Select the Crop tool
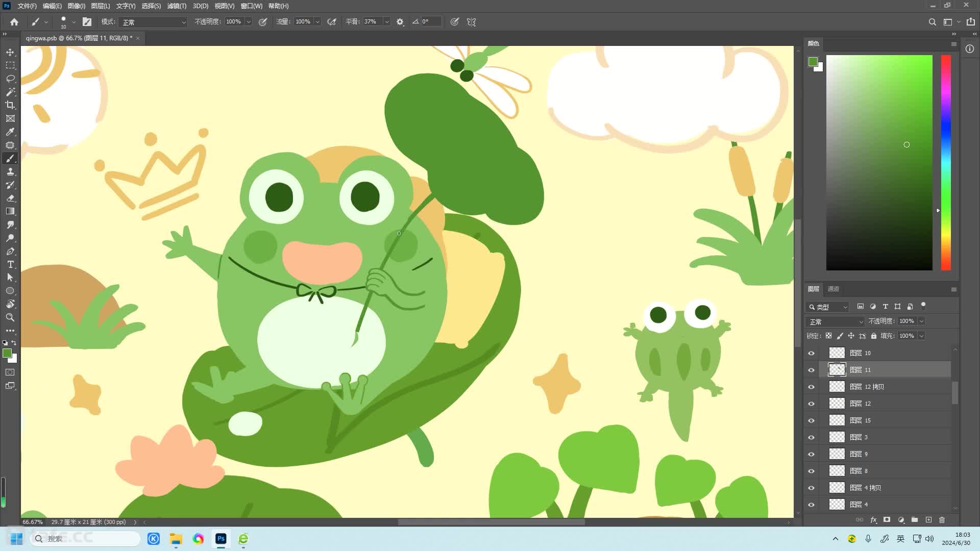Screen dimensions: 980x551 pyautogui.click(x=10, y=105)
